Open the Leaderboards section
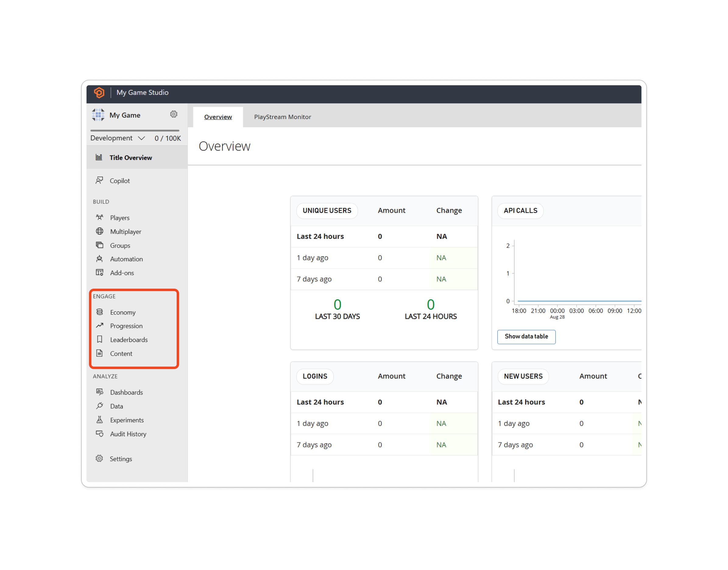The width and height of the screenshot is (728, 570). coord(129,339)
